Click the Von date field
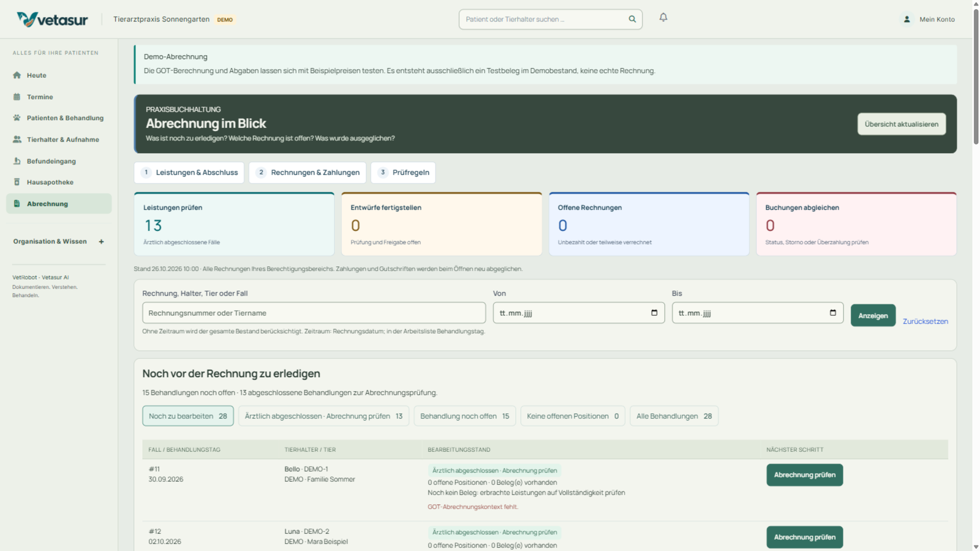Viewport: 980px width, 551px height. (579, 313)
